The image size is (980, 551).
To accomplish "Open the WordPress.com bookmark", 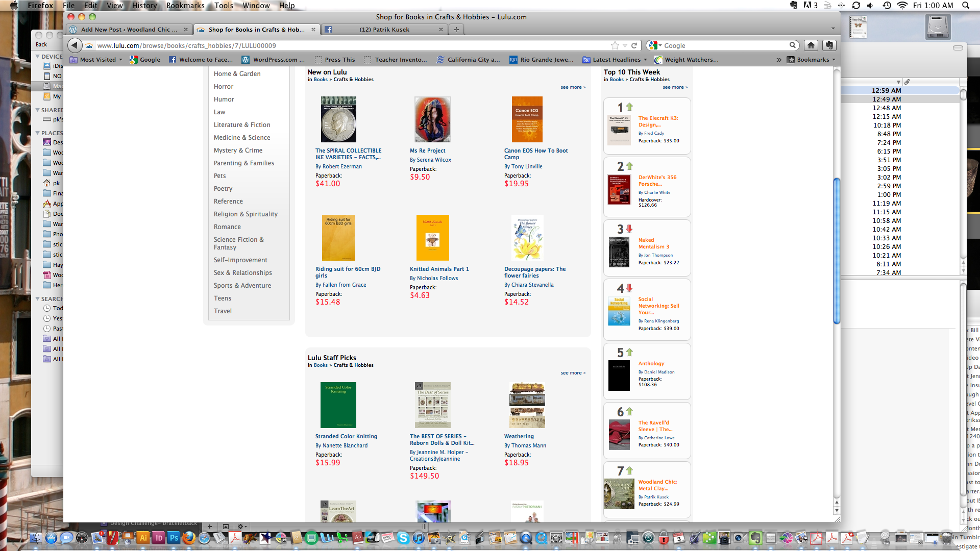I will pyautogui.click(x=274, y=60).
